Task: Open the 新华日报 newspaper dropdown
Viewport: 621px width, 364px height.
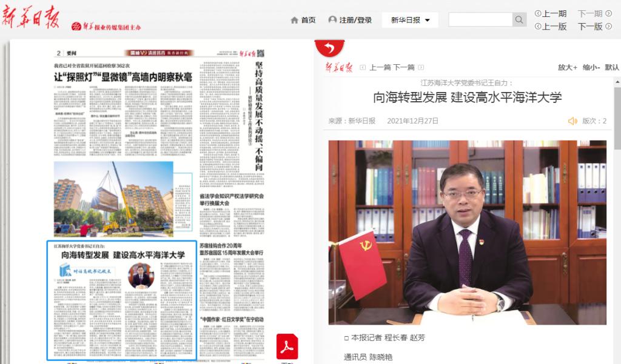Action: pos(410,20)
